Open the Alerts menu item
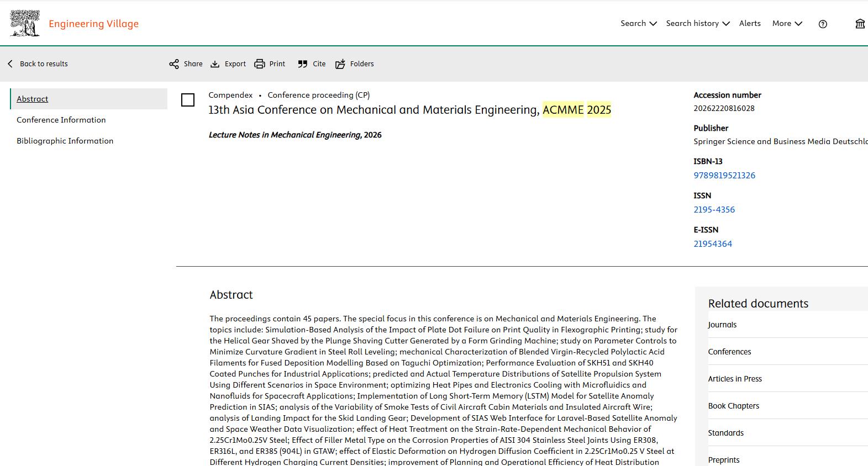The height and width of the screenshot is (466, 868). pos(750,23)
